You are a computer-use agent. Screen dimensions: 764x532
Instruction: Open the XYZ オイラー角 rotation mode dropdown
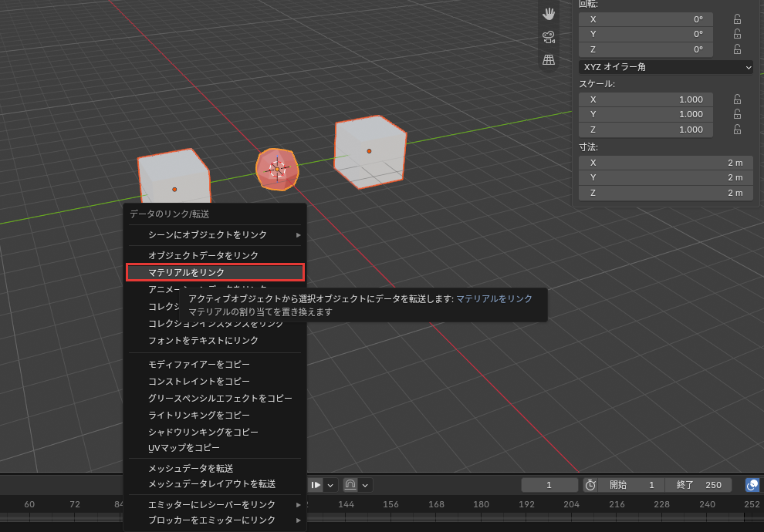tap(666, 67)
